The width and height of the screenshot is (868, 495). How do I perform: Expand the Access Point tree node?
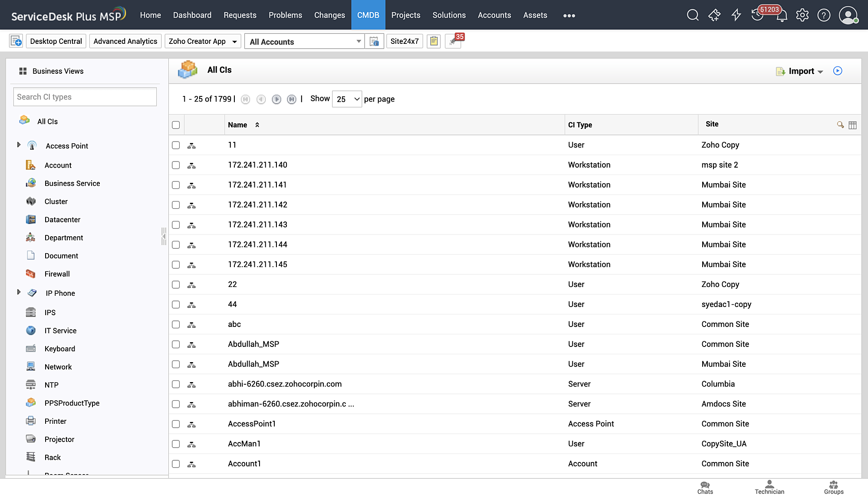19,145
